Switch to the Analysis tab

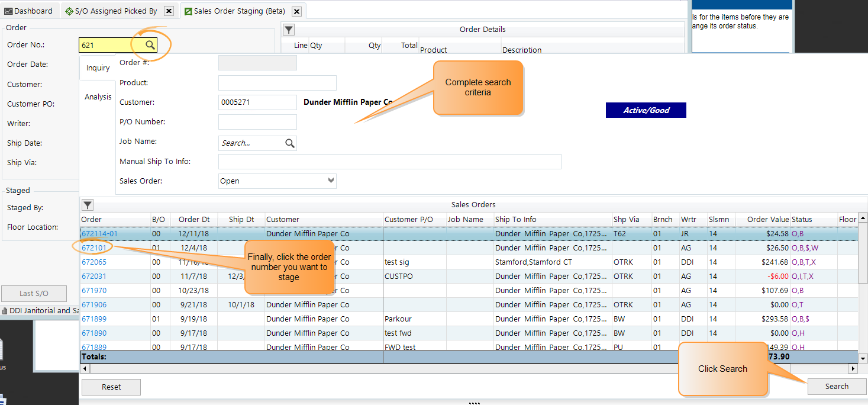click(97, 97)
